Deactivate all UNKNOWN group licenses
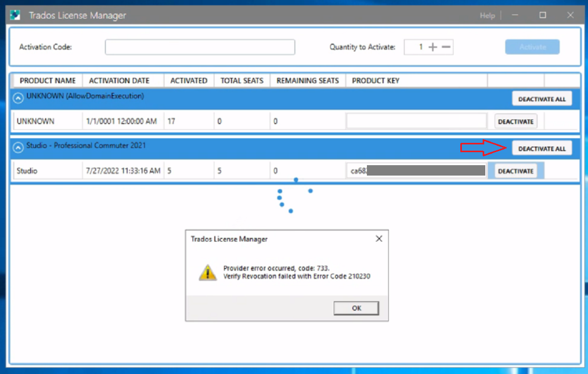This screenshot has height=374, width=588. coord(542,99)
